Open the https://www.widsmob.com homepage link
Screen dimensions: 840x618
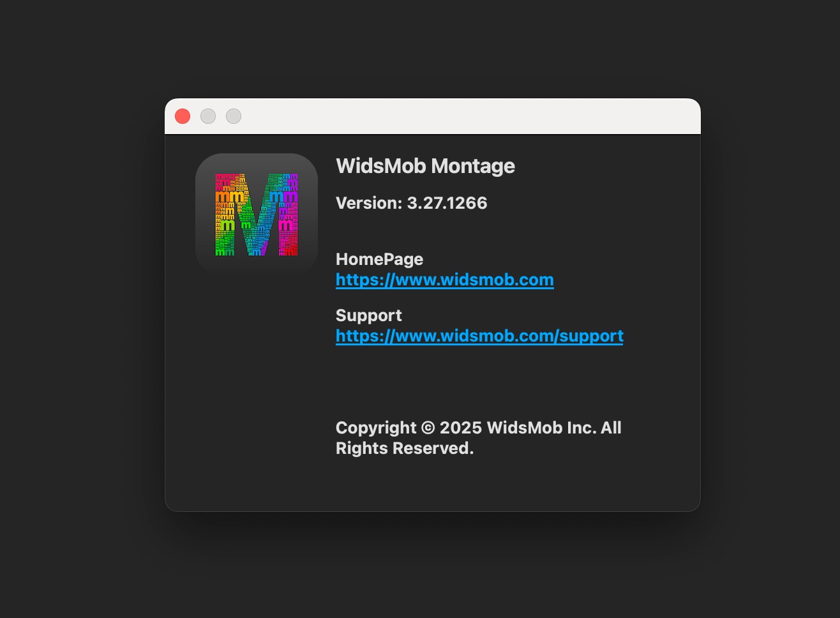point(444,280)
